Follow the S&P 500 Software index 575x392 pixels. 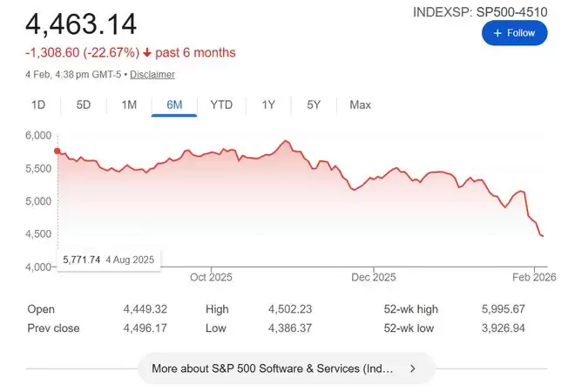tap(514, 33)
